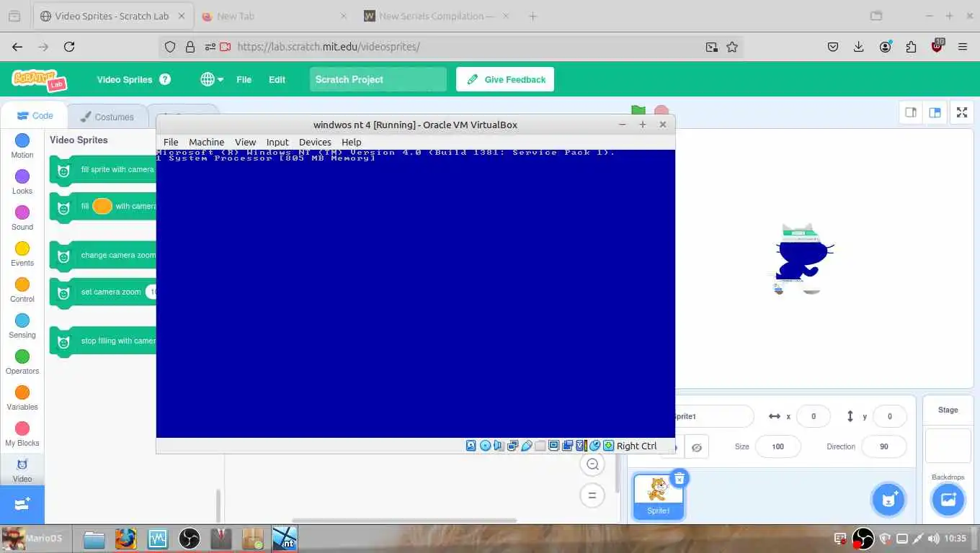
Task: Reload the page in Firefox
Action: (69, 47)
